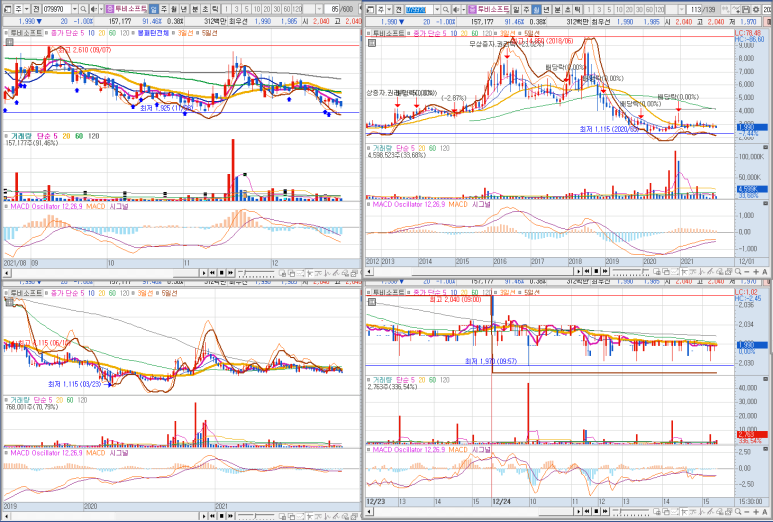Click the plus zoom-in icon in top-right chart bottom bar
Viewport: 773px width, 522px height.
[x=756, y=272]
